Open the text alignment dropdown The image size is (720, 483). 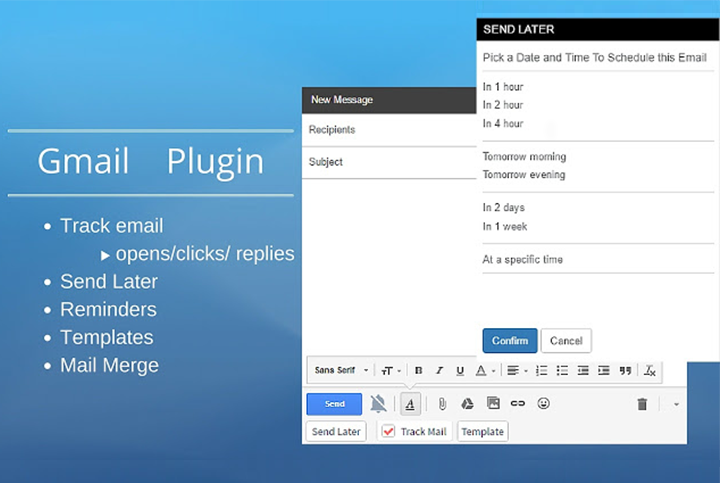[x=517, y=371]
